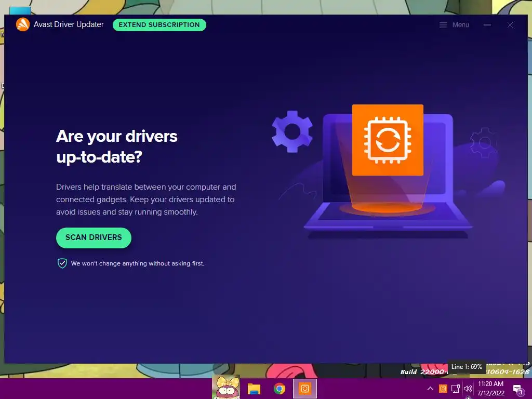Open network status tray icon

[x=455, y=389]
